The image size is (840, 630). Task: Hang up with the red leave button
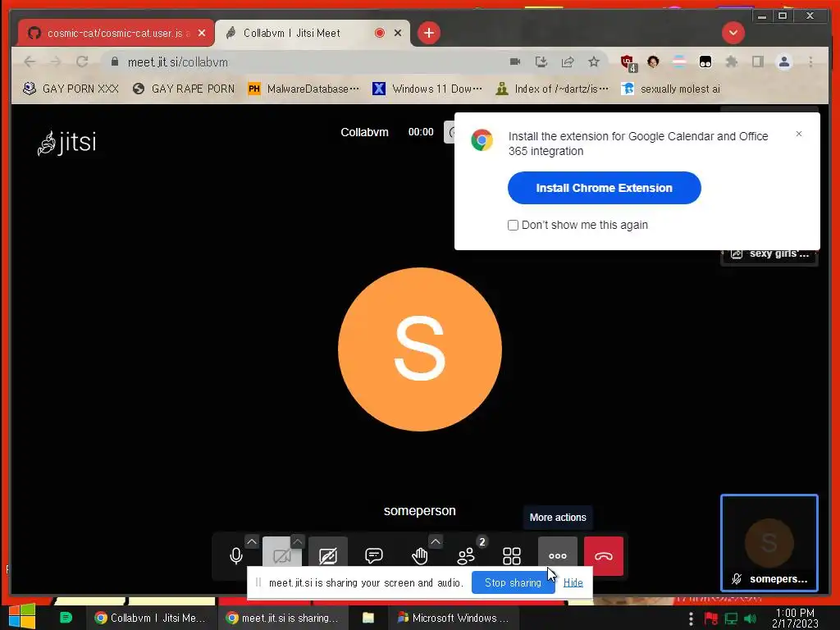click(x=604, y=556)
